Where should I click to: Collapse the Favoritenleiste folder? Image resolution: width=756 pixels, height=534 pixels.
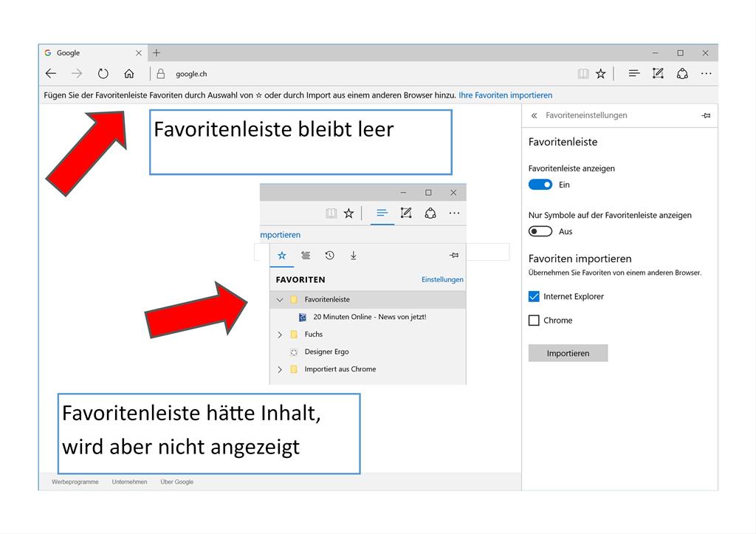point(280,300)
